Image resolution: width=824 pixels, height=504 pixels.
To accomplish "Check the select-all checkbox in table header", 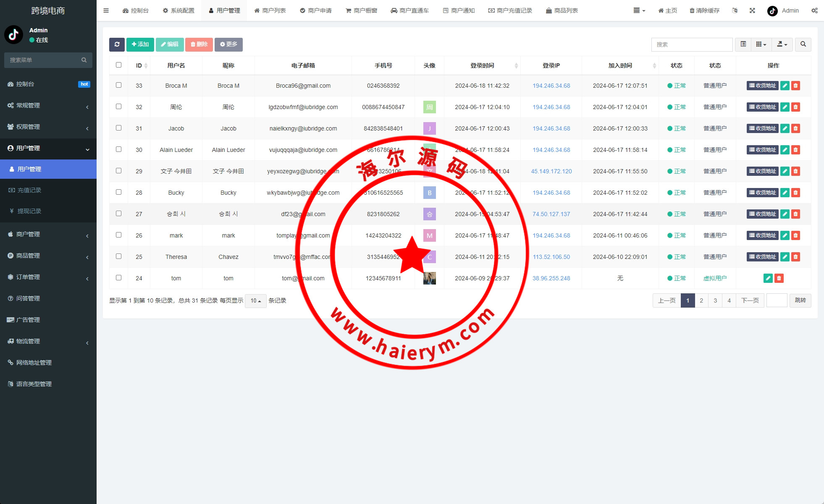I will tap(118, 65).
